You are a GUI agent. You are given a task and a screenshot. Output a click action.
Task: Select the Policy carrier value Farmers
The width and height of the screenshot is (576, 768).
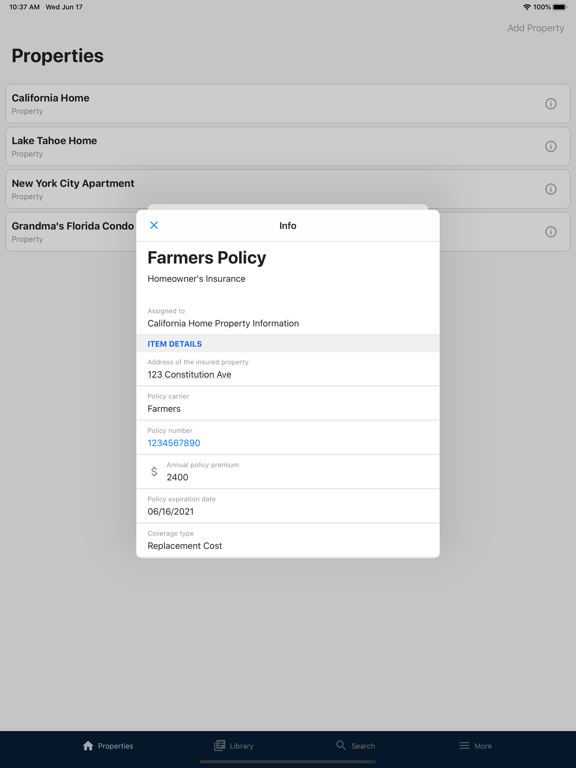(x=164, y=409)
